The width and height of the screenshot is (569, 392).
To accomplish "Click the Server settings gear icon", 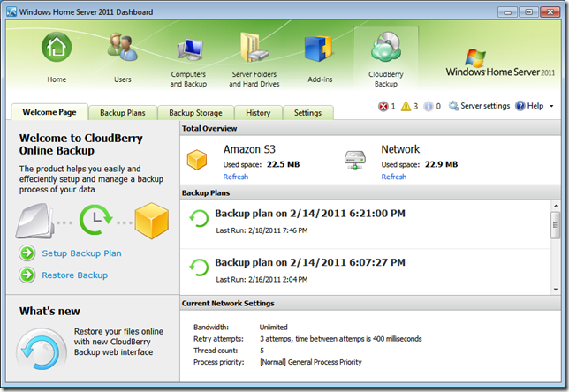I will coord(453,106).
